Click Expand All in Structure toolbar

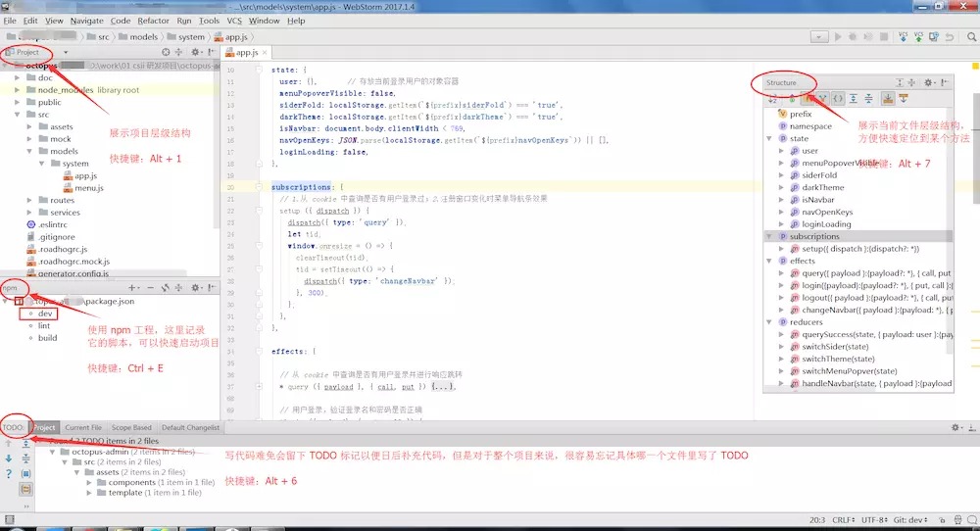(854, 99)
